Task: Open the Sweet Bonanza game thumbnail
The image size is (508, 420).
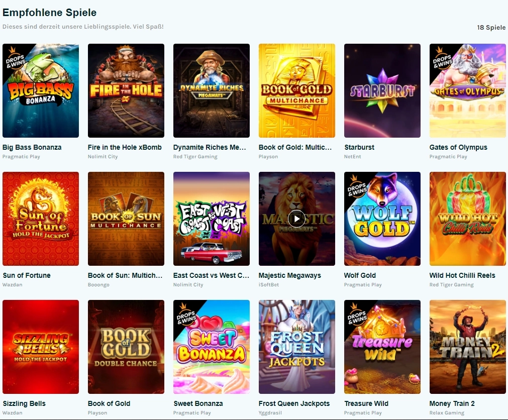Action: click(212, 347)
